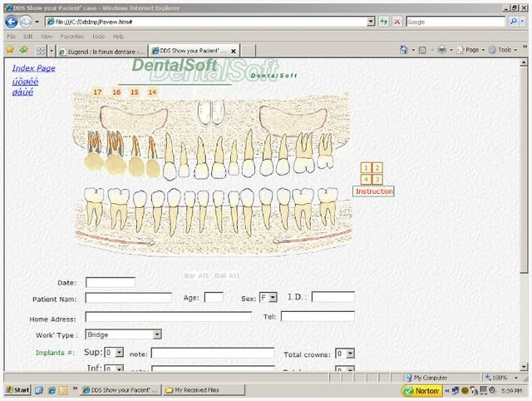Follow the Index Page link

[34, 67]
